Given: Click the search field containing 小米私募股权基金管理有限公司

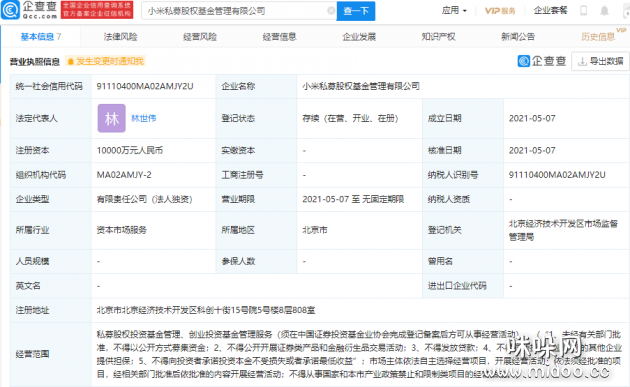Looking at the screenshot, I should [x=239, y=11].
